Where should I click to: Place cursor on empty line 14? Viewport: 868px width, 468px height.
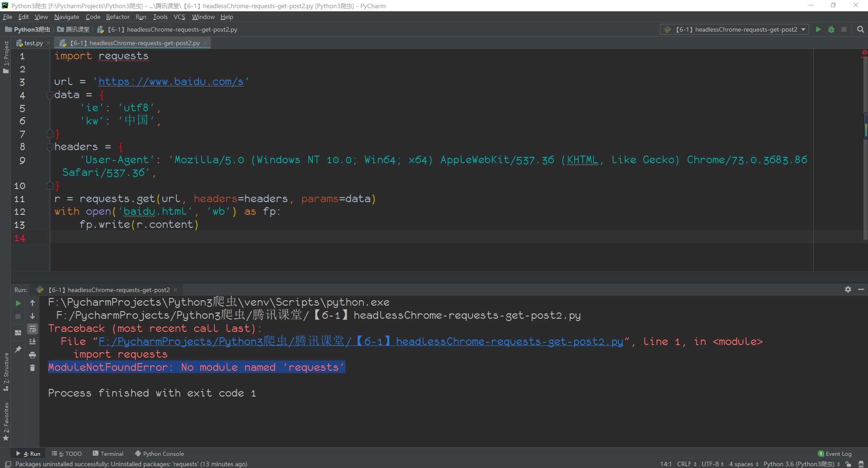[432, 237]
